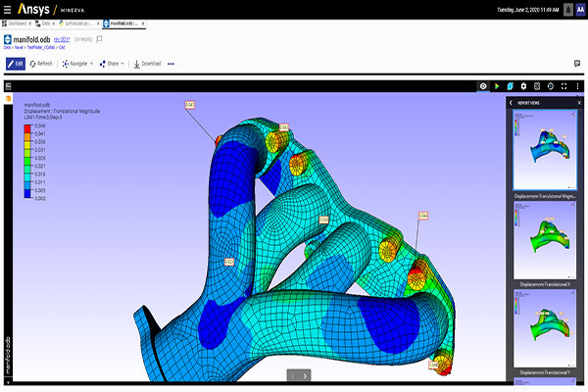588x392 pixels.
Task: Open the hamburger menu in viewer header
Action: point(8,86)
